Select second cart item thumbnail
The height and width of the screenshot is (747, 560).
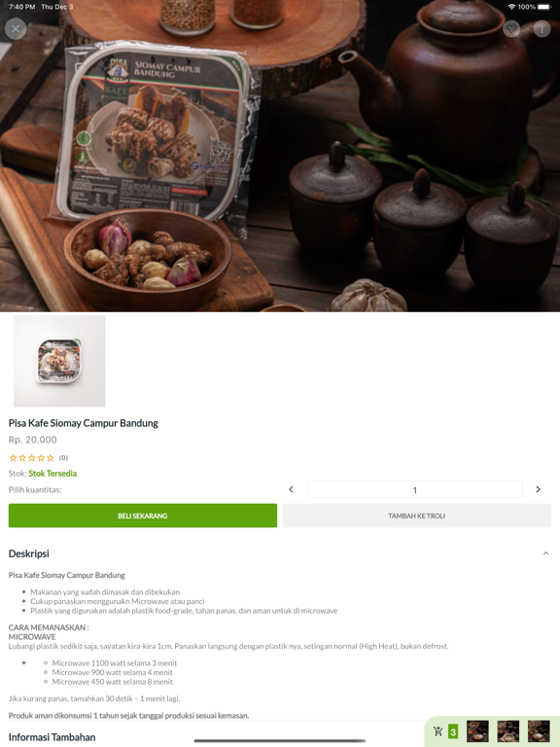(x=508, y=731)
